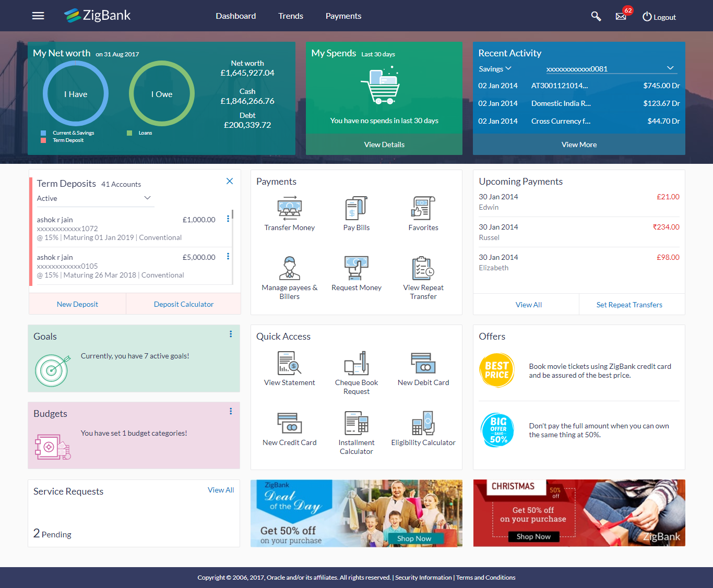Open View Statement icon

tap(290, 363)
